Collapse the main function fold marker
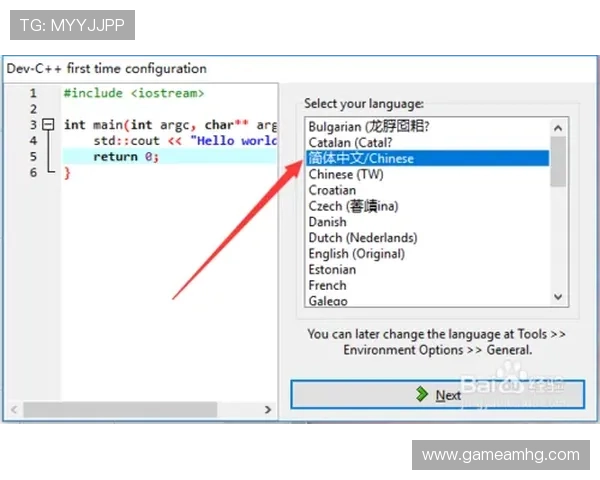Screen dimensions: 600x480 point(46,125)
